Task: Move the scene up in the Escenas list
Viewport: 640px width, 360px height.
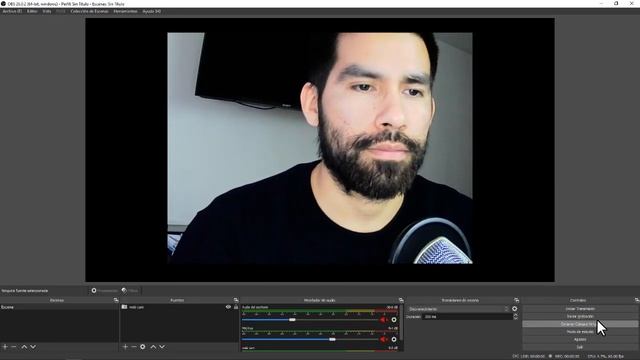Action: click(24, 347)
